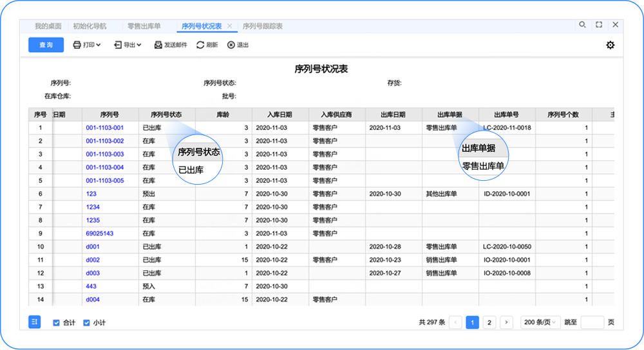The height and width of the screenshot is (350, 644).
Task: Click the refresh (刷新) icon
Action: point(200,45)
